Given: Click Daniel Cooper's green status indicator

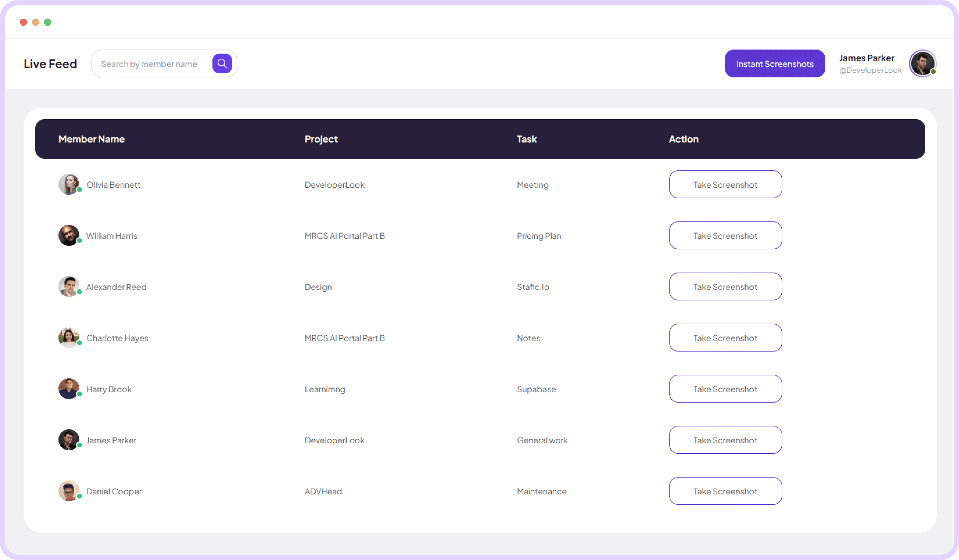Looking at the screenshot, I should (79, 497).
